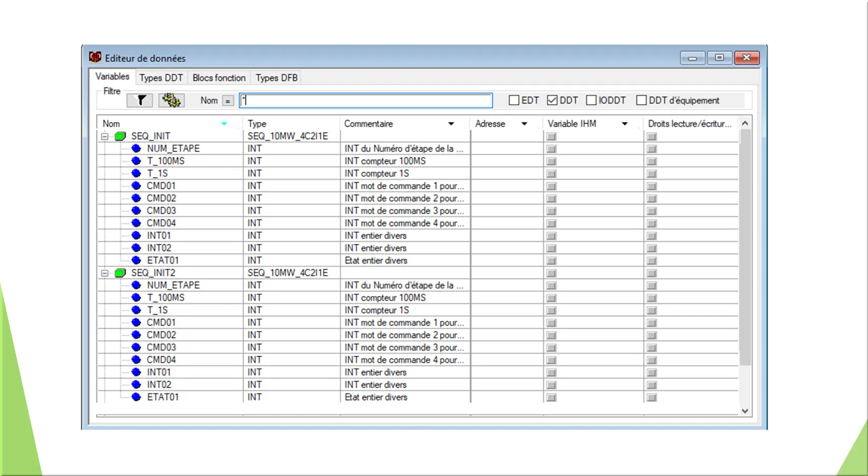Open the Types DFB tab
The image size is (868, 476).
click(x=276, y=78)
